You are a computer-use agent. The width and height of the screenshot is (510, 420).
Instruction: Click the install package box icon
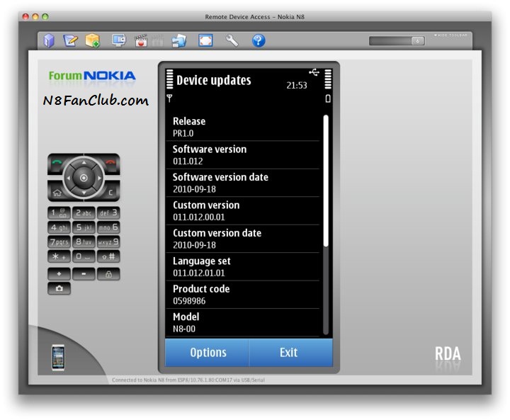click(x=92, y=41)
